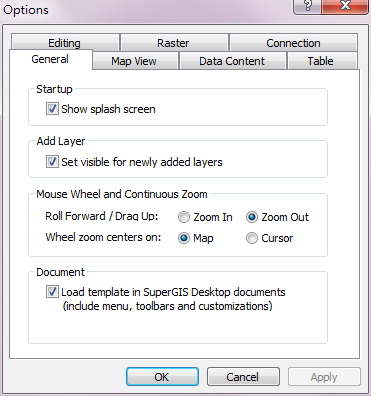This screenshot has width=371, height=396.
Task: Click the Roll Forward / Drag Up label
Action: point(102,216)
